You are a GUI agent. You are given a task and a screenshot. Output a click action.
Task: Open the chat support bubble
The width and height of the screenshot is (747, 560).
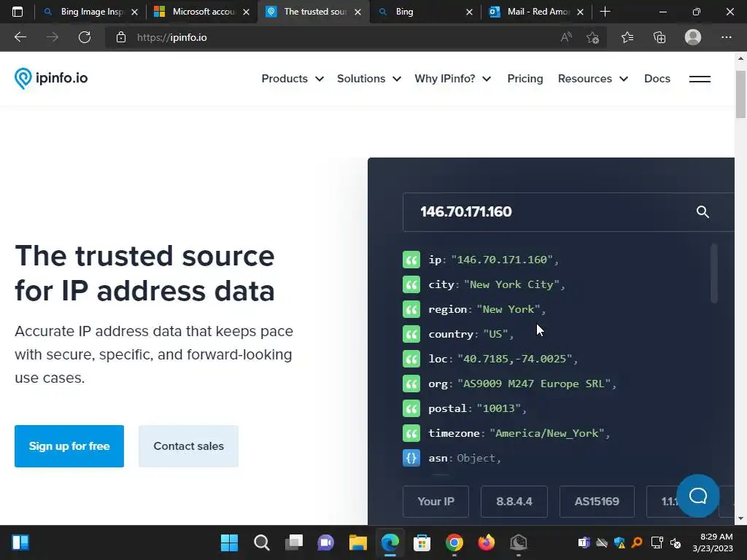(x=698, y=496)
